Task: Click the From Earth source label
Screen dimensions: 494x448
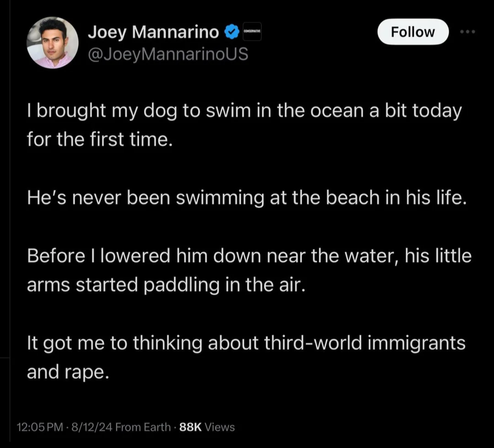Action: click(144, 427)
